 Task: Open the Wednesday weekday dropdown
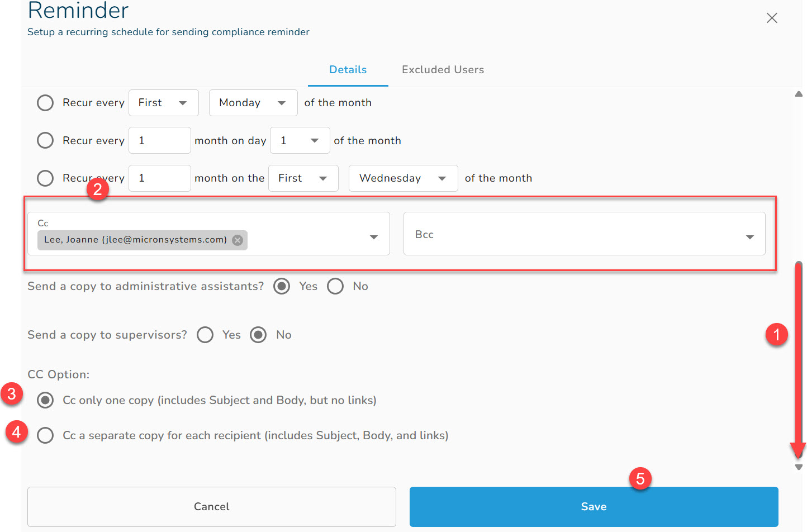pos(404,178)
